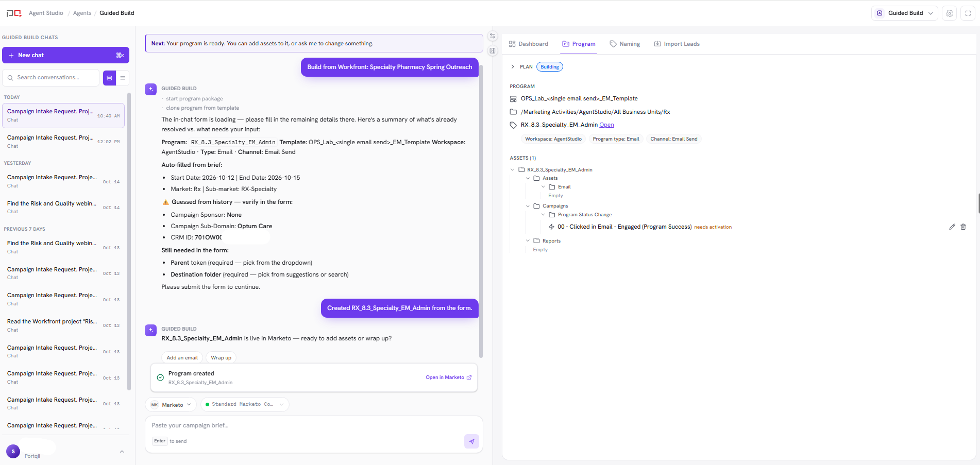Viewport: 980px width, 465px height.
Task: Expand user menu chevron at bottom left
Action: click(122, 452)
